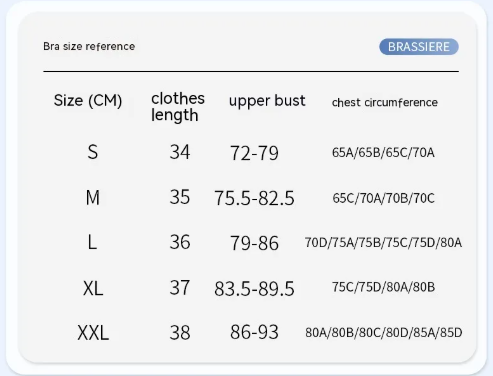The image size is (493, 376).
Task: Click the blue BRASSIERE badge
Action: click(x=419, y=47)
